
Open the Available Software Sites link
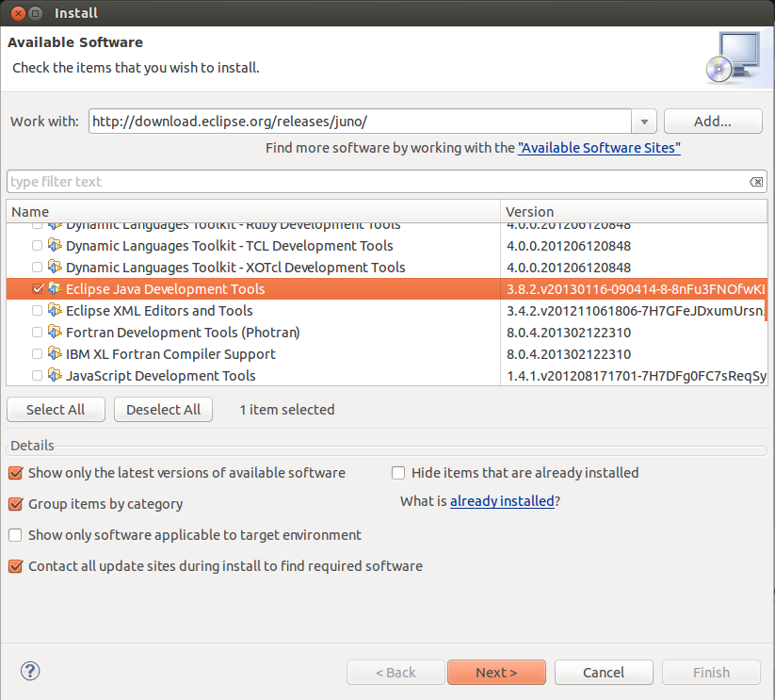(x=599, y=148)
